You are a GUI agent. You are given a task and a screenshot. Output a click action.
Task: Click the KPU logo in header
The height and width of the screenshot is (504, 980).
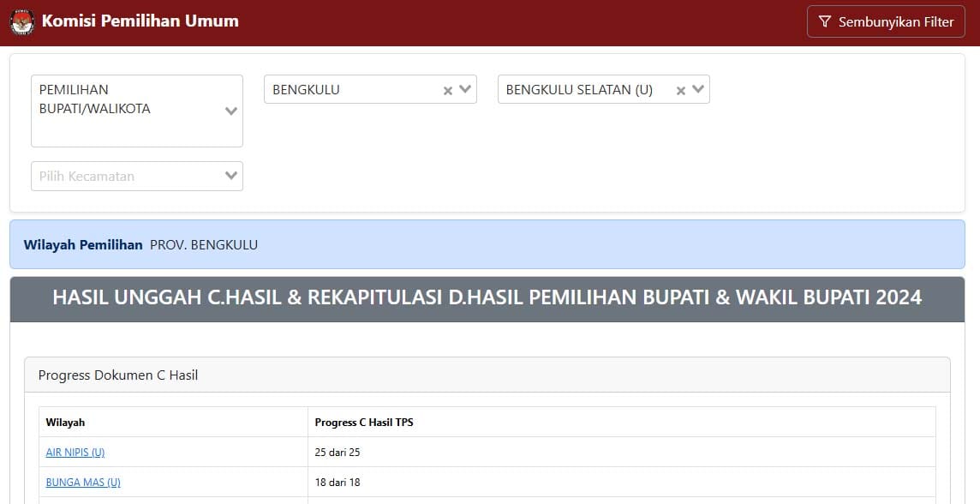[22, 22]
